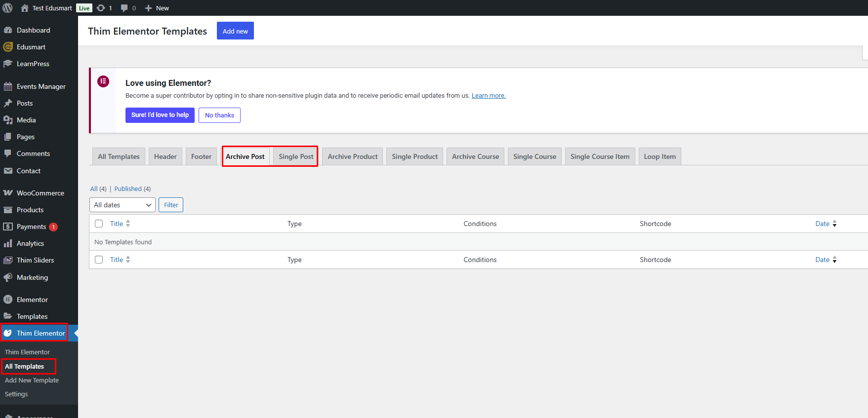Image resolution: width=868 pixels, height=418 pixels.
Task: Switch to the Header tab
Action: pyautogui.click(x=165, y=156)
